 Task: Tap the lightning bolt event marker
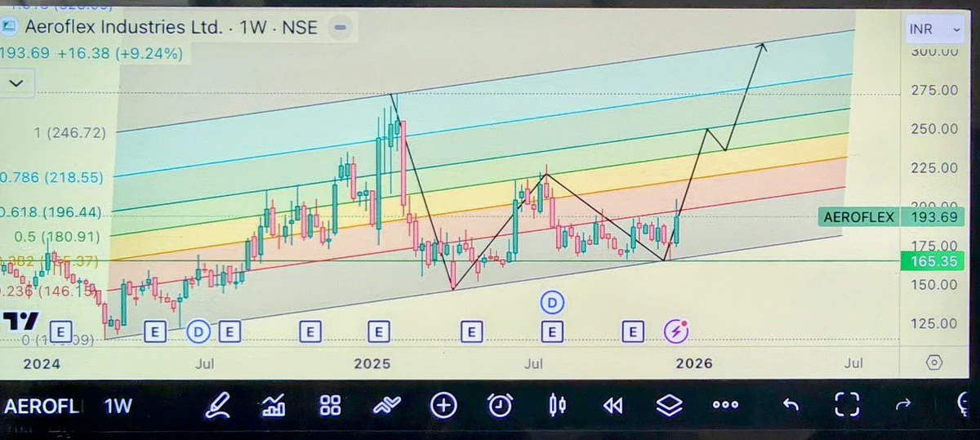pyautogui.click(x=677, y=331)
